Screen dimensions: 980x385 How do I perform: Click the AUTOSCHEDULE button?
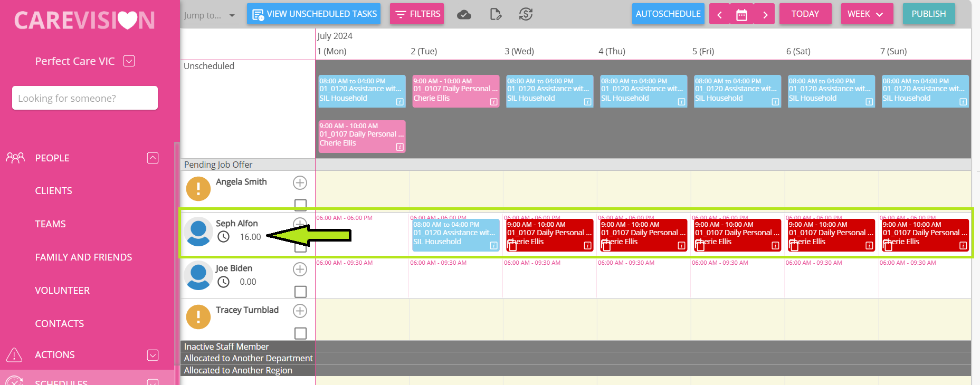click(x=668, y=14)
